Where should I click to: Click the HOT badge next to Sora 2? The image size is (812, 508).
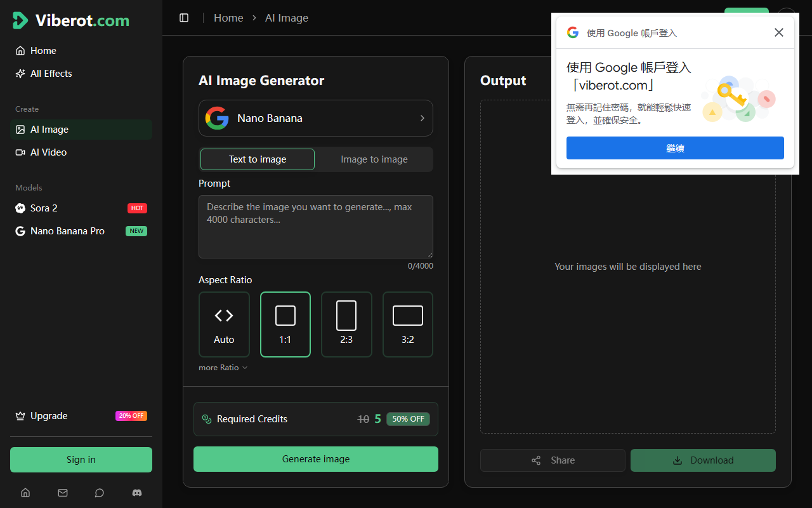pos(137,208)
